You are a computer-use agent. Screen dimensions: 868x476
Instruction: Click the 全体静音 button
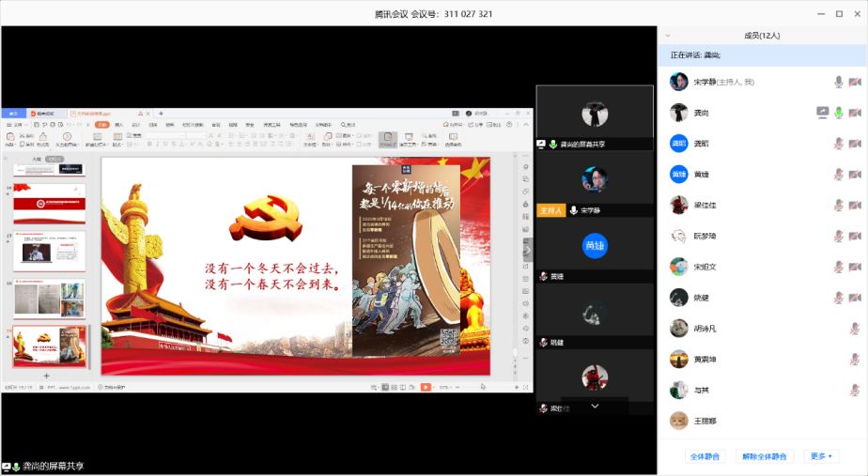(x=705, y=456)
